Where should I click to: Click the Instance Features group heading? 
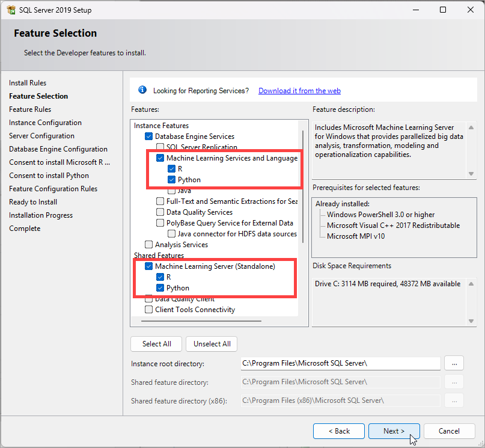(161, 126)
